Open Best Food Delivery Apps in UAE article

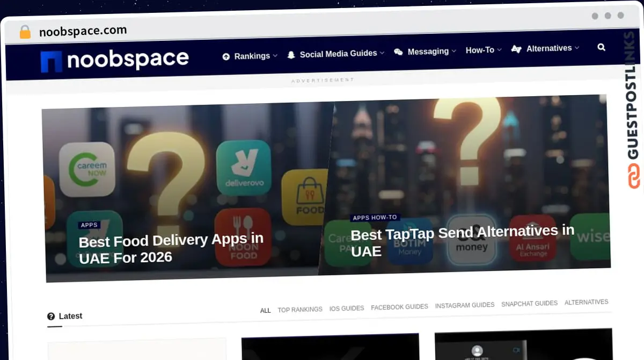click(x=171, y=248)
